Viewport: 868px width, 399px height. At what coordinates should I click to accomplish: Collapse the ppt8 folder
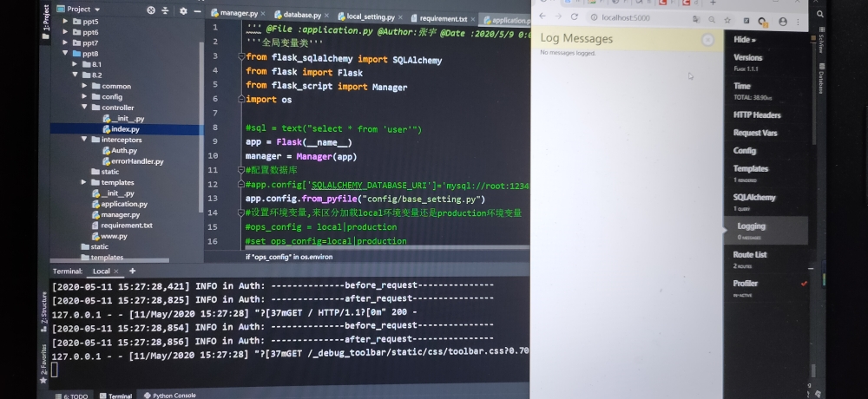65,54
